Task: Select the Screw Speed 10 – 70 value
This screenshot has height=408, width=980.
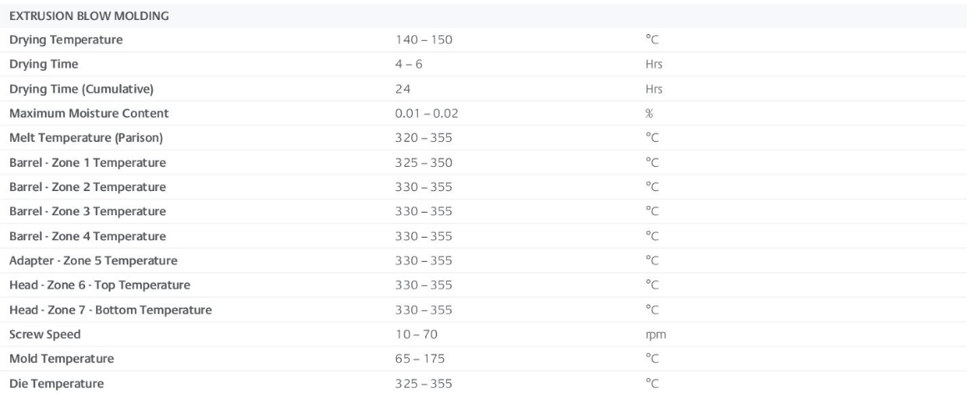Action: 416,335
